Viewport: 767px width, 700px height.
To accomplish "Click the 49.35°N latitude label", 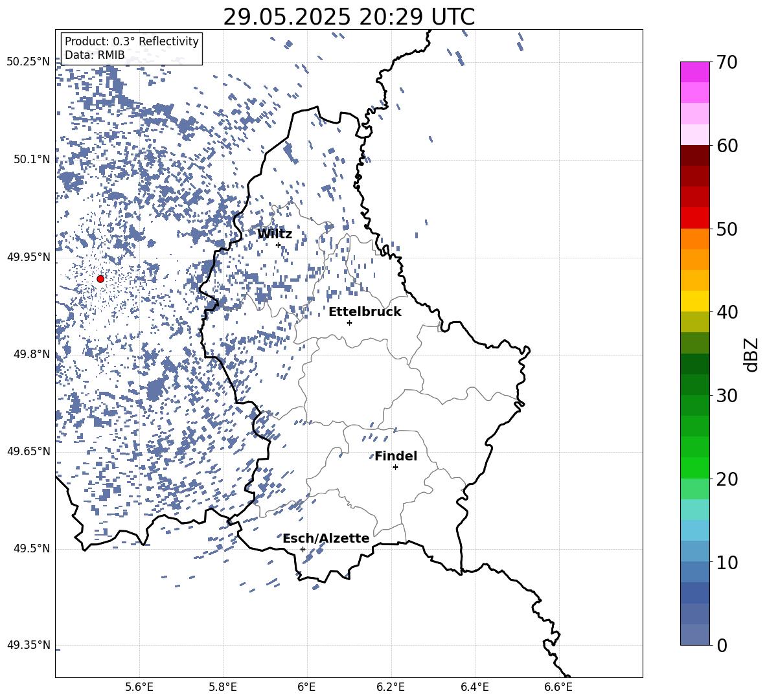I will coord(29,645).
